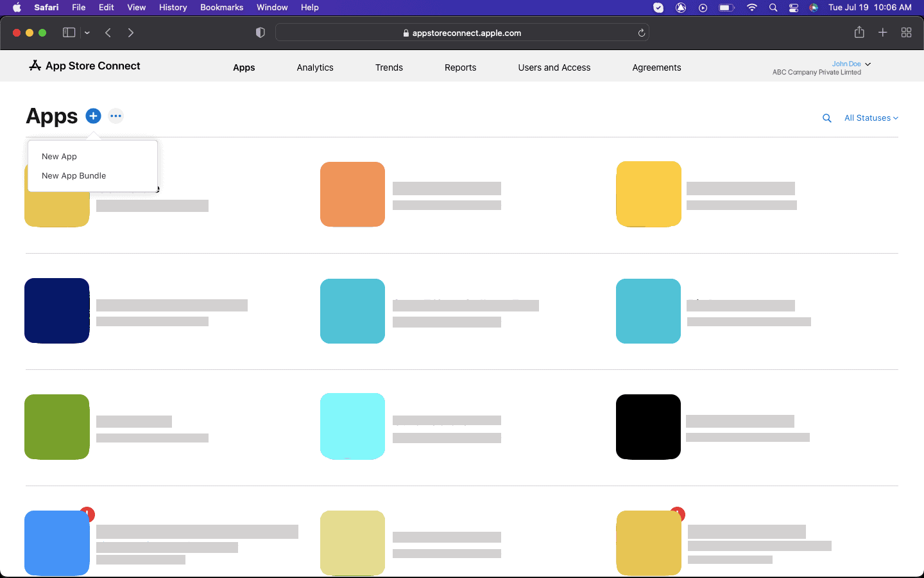924x578 pixels.
Task: Reload the page with refresh icon
Action: coord(641,33)
